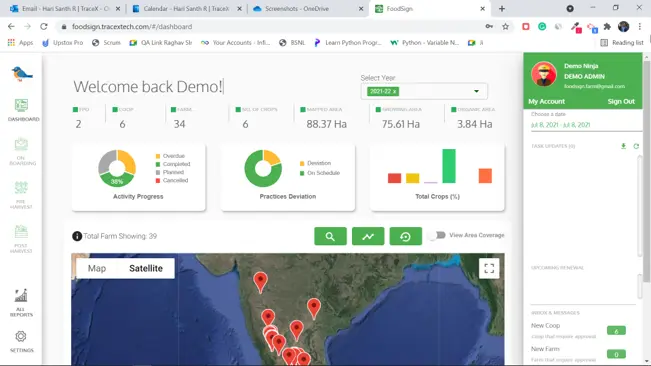Click the On Schedule legend green swatch
The height and width of the screenshot is (366, 651).
(302, 173)
